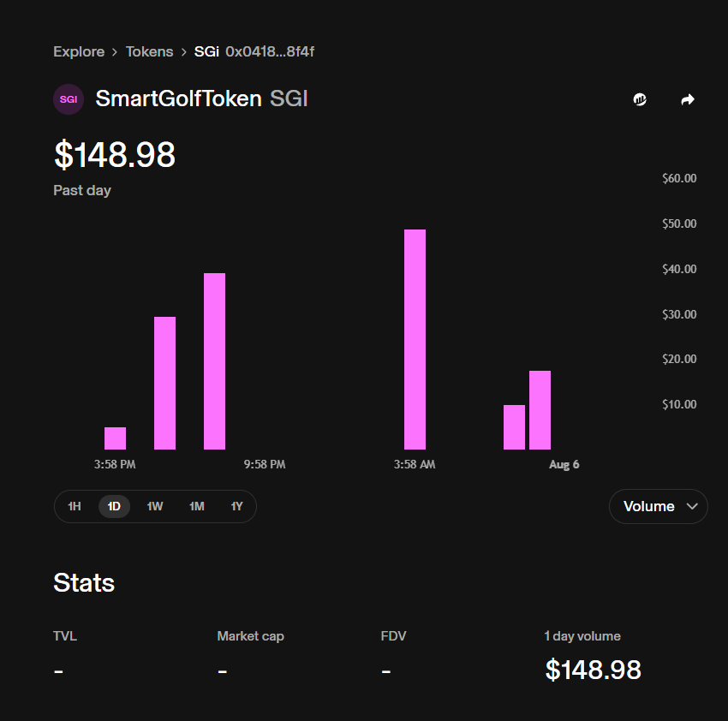This screenshot has height=721, width=728.
Task: Go to Explore breadcrumb link
Action: [x=79, y=51]
